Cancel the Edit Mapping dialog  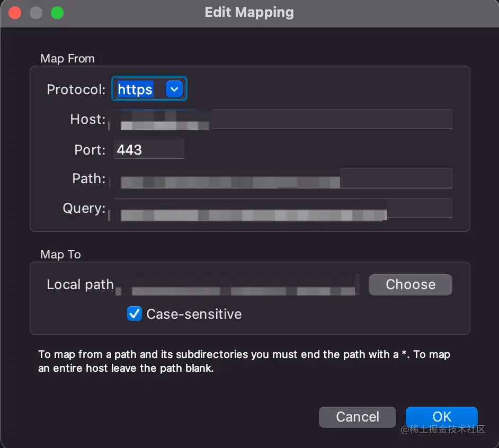point(358,417)
